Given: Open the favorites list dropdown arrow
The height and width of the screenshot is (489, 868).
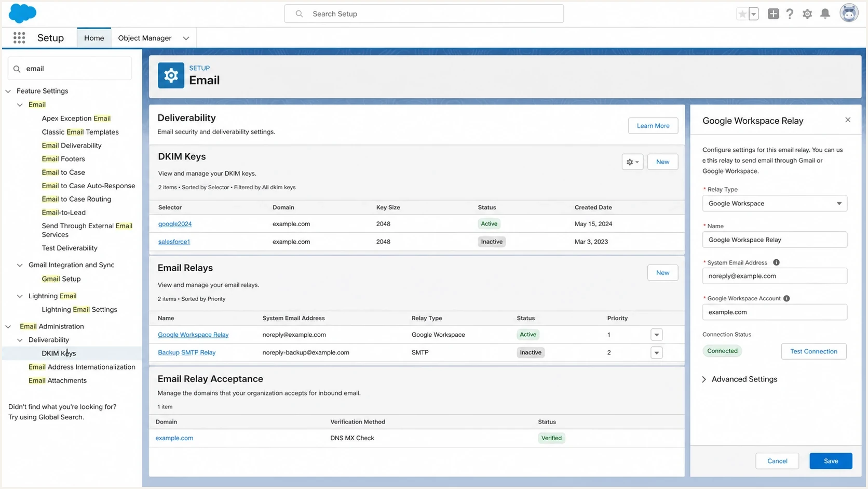Looking at the screenshot, I should pos(754,14).
